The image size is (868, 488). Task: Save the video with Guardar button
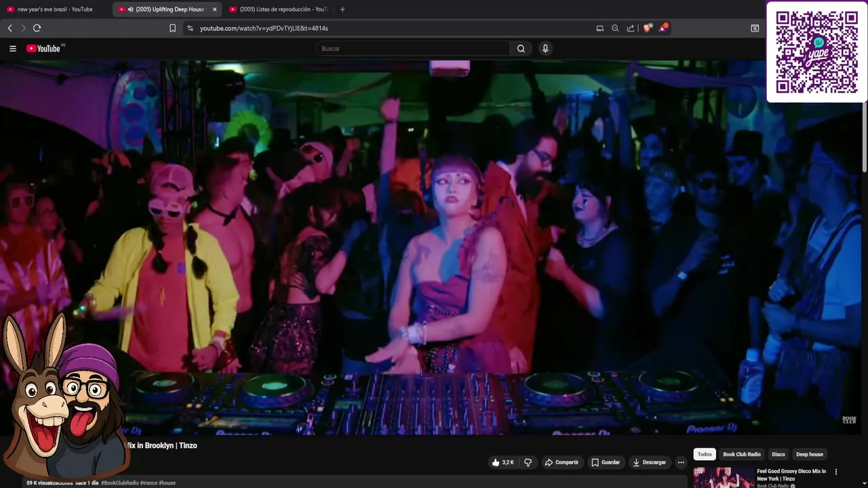pos(606,462)
